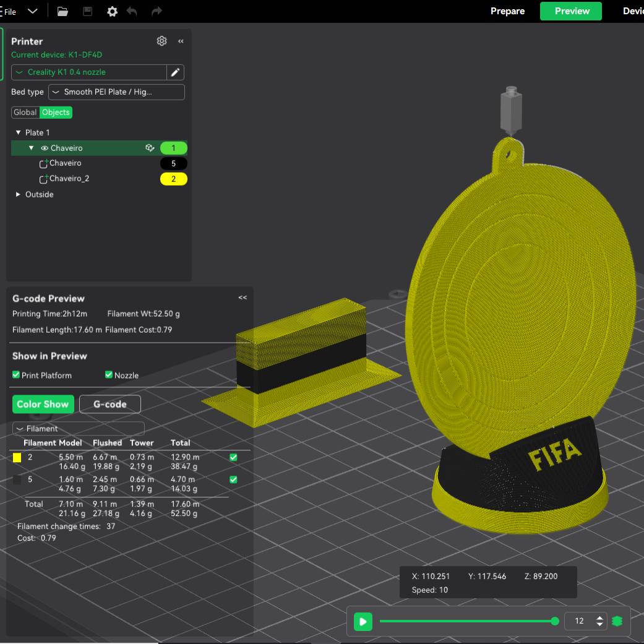Click the G-code view button
This screenshot has width=644, height=644.
[x=109, y=404]
